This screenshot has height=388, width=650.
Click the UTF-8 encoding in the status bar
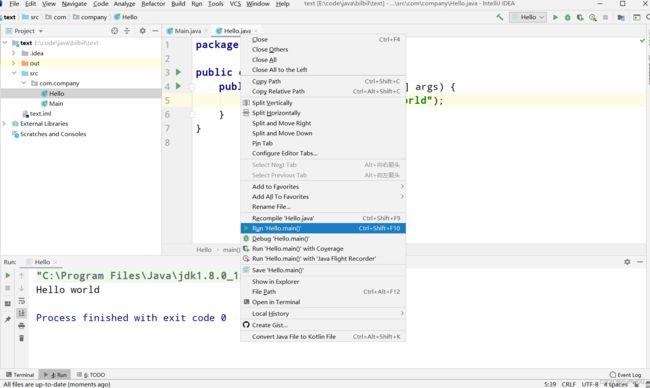589,384
